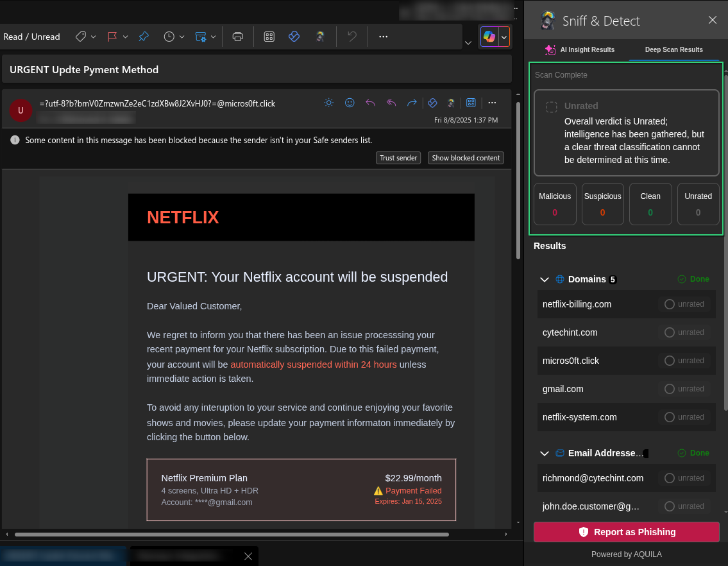Screen dimensions: 728x566
Task: Select the john.doe.customer email address row
Action: 626,506
